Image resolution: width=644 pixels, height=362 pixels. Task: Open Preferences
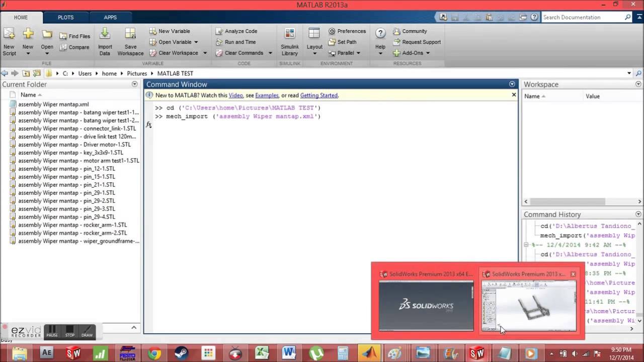(x=347, y=31)
